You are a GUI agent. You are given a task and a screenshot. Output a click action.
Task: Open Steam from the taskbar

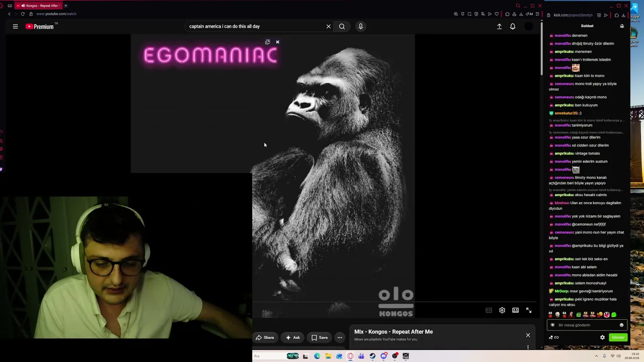[x=372, y=356]
